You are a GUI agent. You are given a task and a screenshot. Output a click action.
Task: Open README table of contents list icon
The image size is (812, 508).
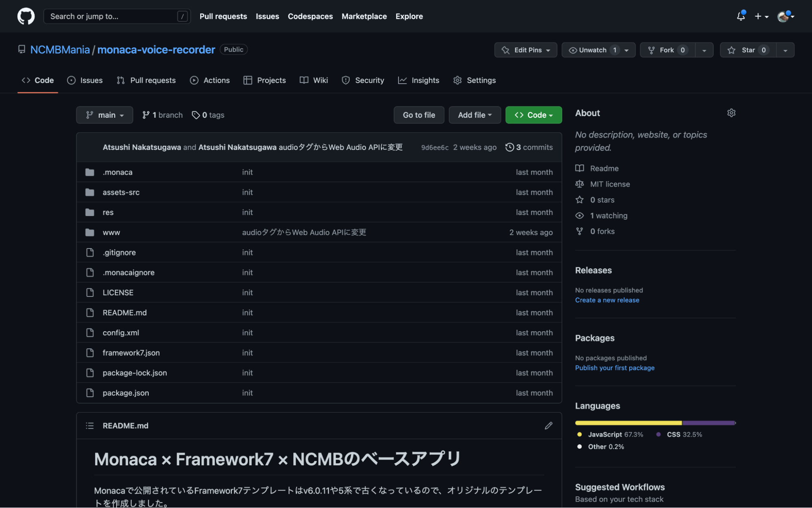pos(90,426)
